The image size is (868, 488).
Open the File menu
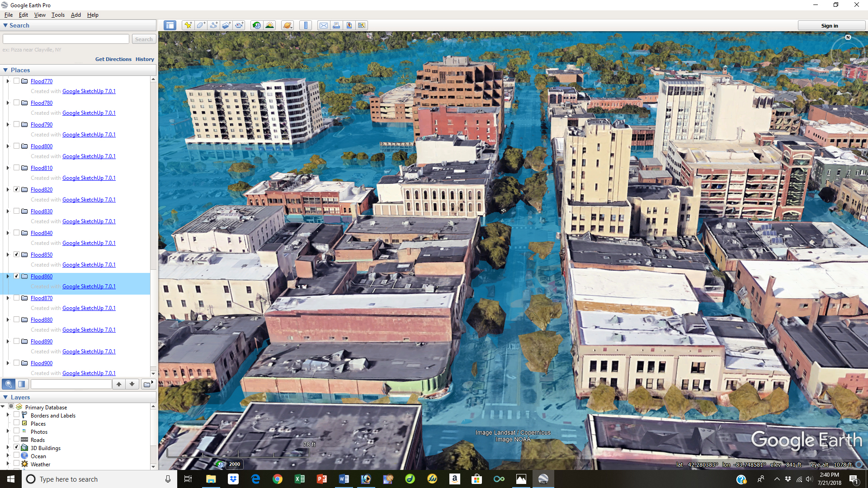(x=9, y=15)
